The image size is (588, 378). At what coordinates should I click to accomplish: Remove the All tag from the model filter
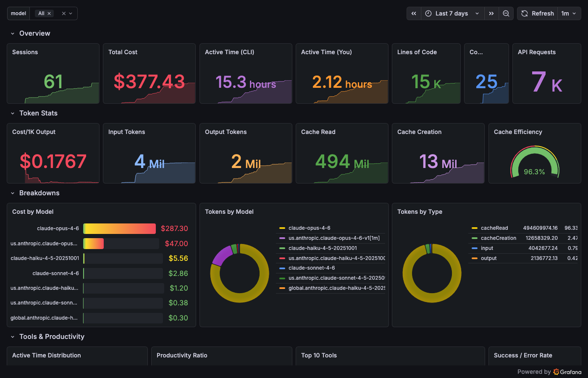[48, 13]
